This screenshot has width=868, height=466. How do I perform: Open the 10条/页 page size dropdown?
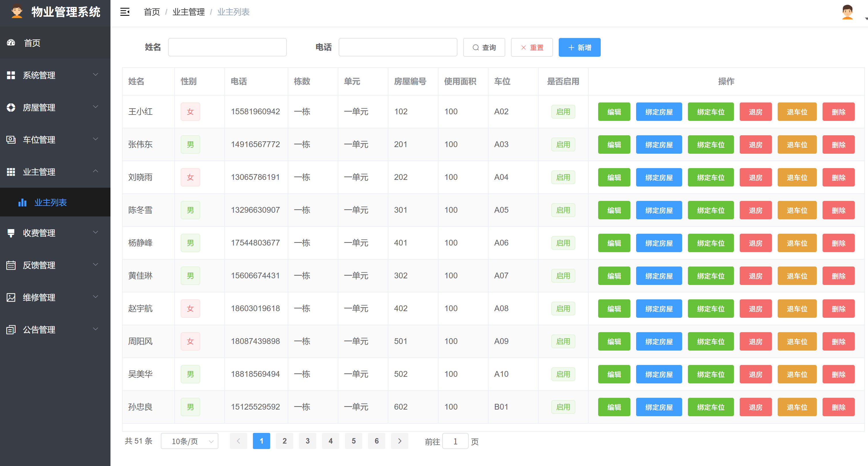[190, 441]
